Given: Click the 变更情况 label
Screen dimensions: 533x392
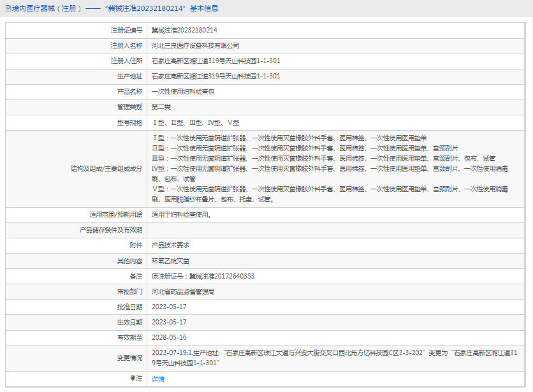Looking at the screenshot, I should coord(129,358).
